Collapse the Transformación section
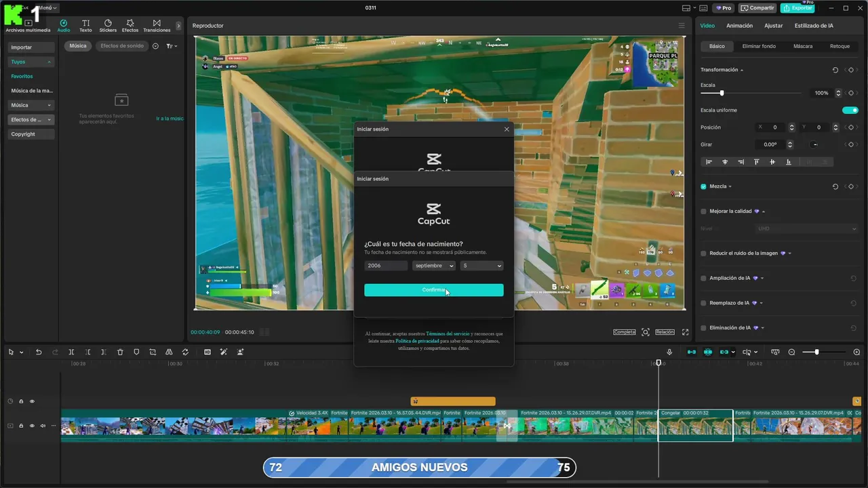The image size is (868, 488). [742, 70]
